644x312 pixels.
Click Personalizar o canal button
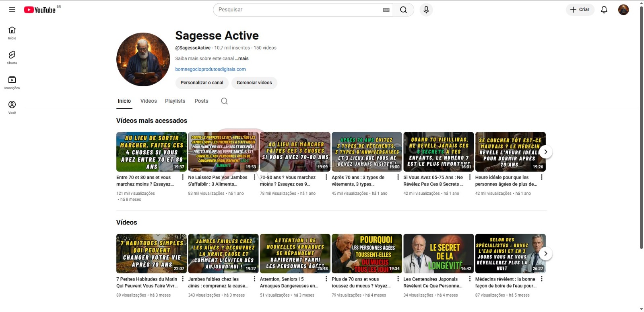point(202,83)
